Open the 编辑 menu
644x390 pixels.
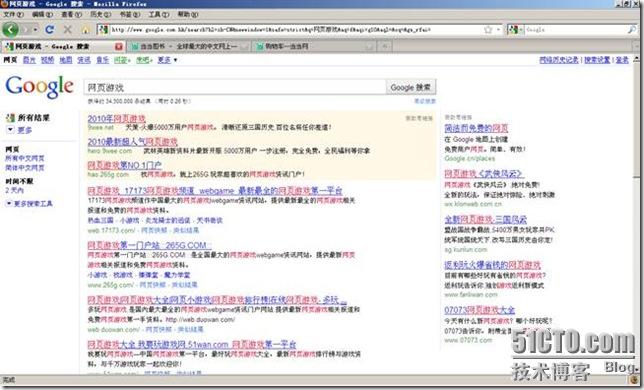point(42,14)
